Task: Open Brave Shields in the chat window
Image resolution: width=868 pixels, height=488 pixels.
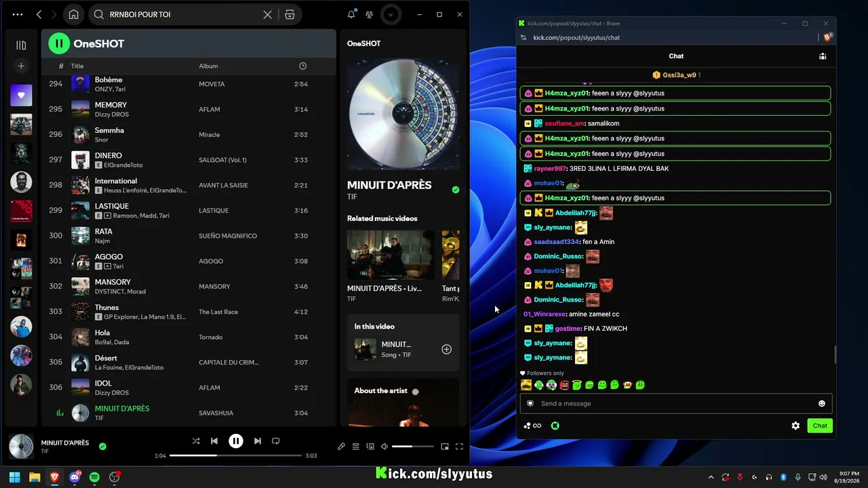Action: [828, 38]
